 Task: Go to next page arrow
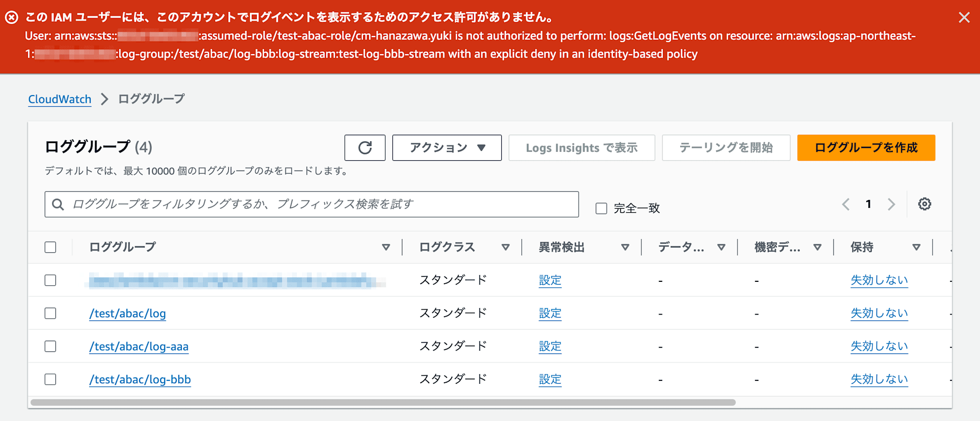tap(891, 204)
